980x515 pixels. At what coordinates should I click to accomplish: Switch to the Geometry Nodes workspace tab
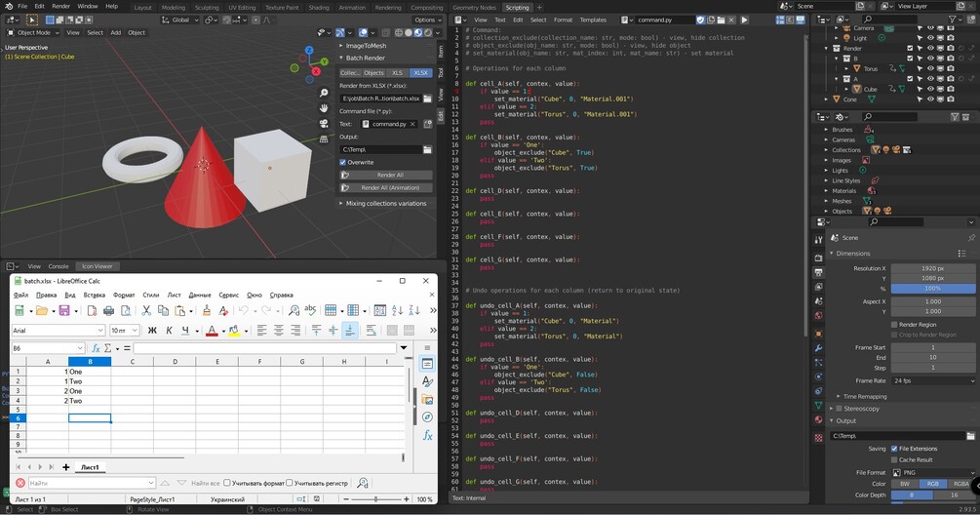[474, 8]
